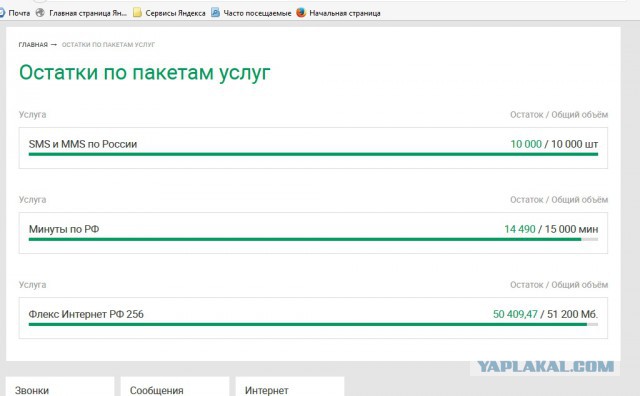Open the Почта bookmark
Image resolution: width=640 pixels, height=396 pixels.
tap(15, 13)
